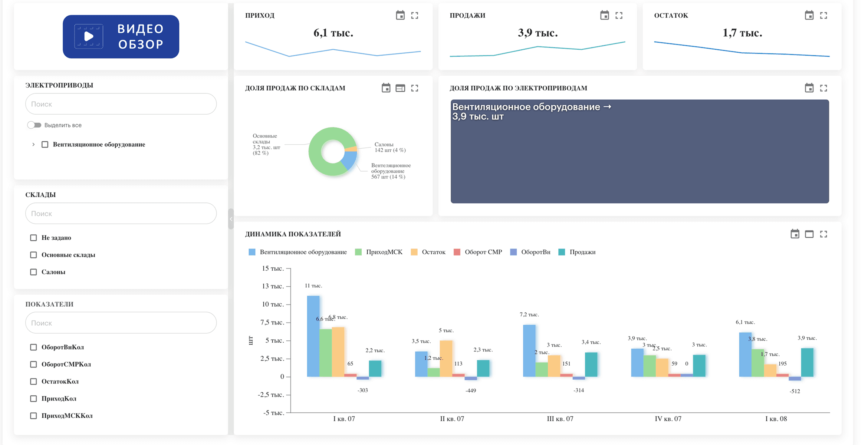Collapse the left filter sidebar handle
868x445 pixels.
click(x=231, y=219)
